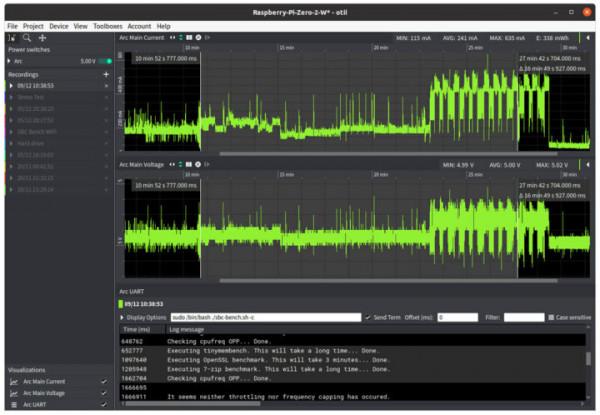Collapse the Arc Main Current statistics arrow
Screen dimensions: 600x415
tap(589, 37)
